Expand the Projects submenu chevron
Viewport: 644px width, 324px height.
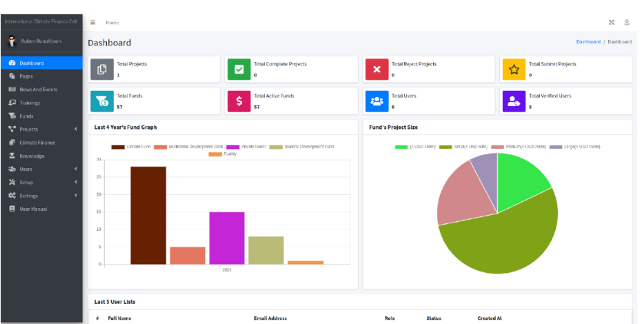tap(76, 129)
